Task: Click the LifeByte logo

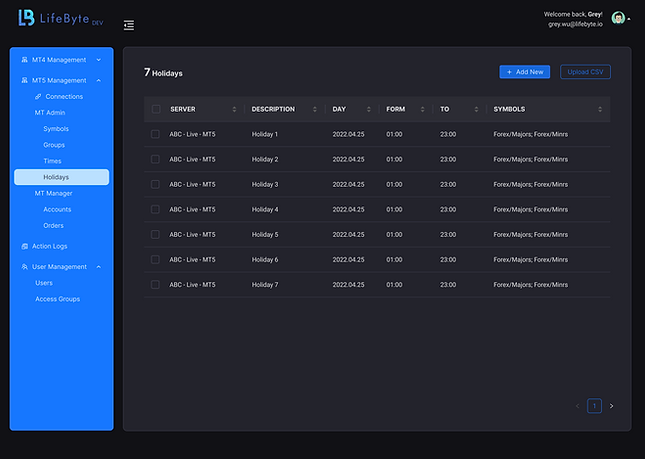Action: click(x=61, y=18)
